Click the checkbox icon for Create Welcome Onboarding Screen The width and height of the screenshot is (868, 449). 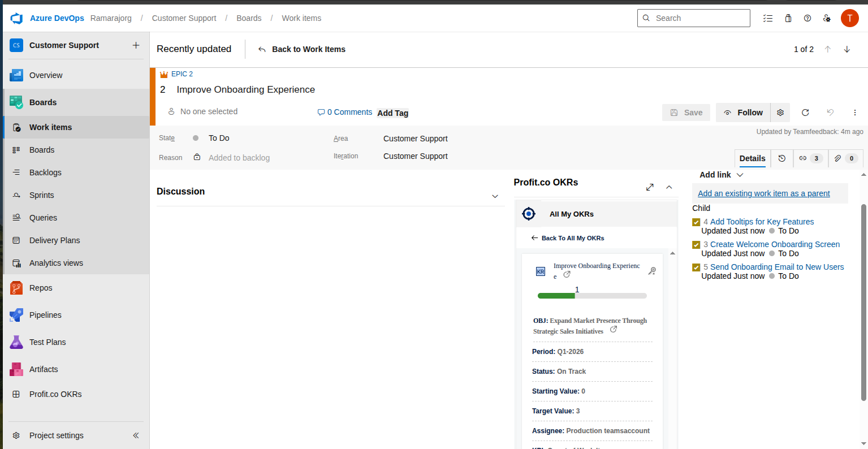click(x=697, y=245)
